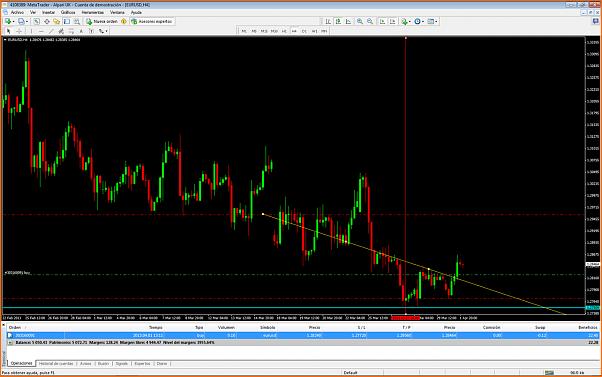
Task: Select the text label tool
Action: (x=91, y=31)
